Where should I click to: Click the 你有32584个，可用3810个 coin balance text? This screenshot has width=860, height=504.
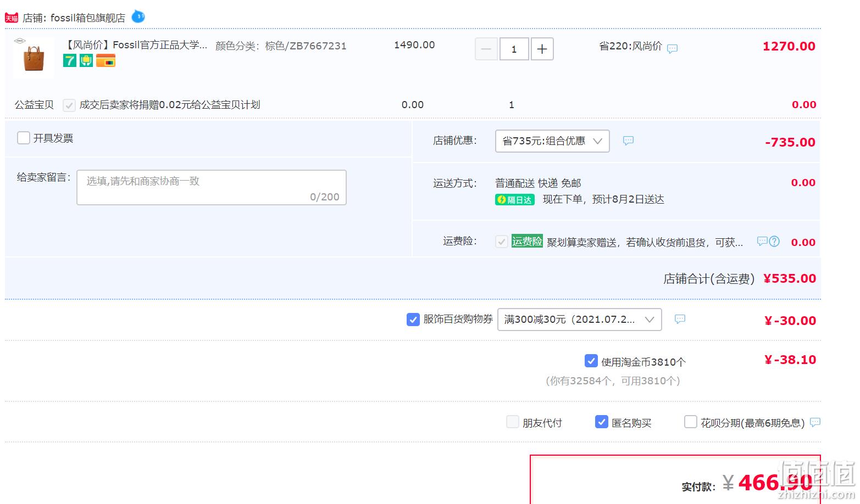pyautogui.click(x=613, y=380)
